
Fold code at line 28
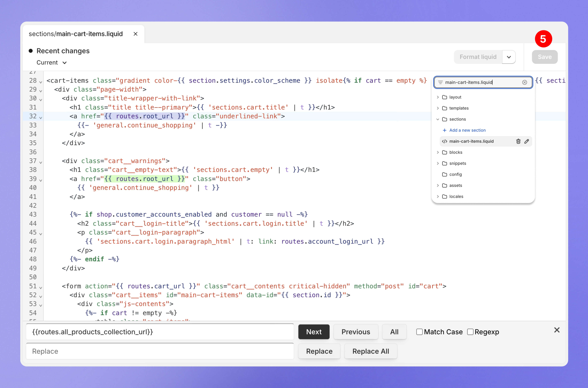point(41,82)
